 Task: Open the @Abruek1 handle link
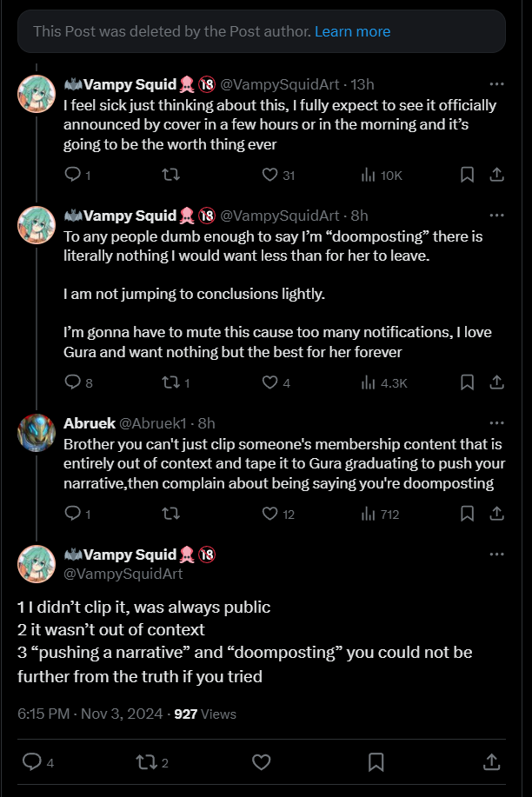(x=155, y=423)
